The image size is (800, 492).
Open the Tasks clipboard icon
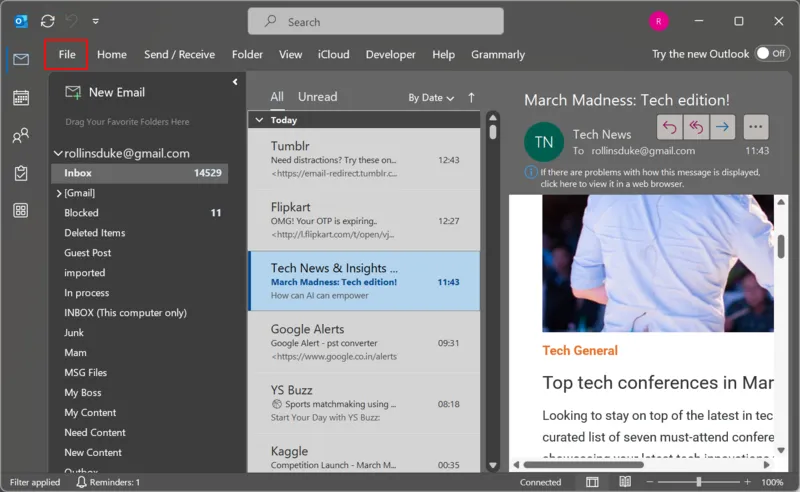coord(20,173)
